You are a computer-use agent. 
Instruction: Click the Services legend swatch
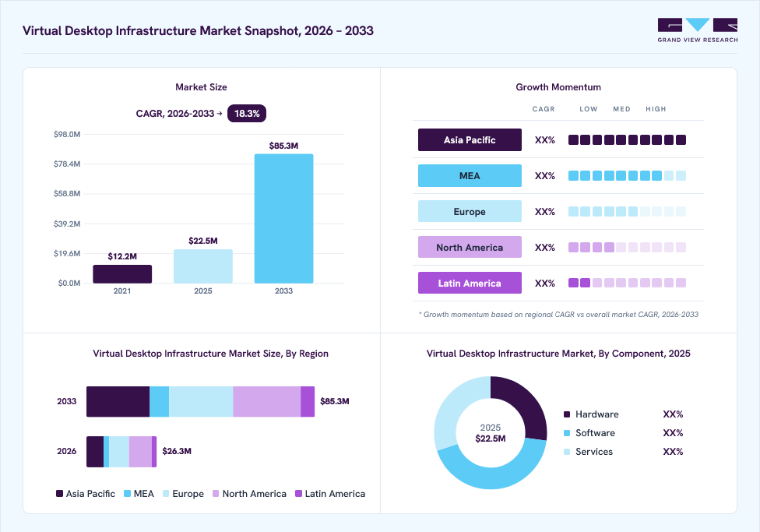tap(567, 452)
